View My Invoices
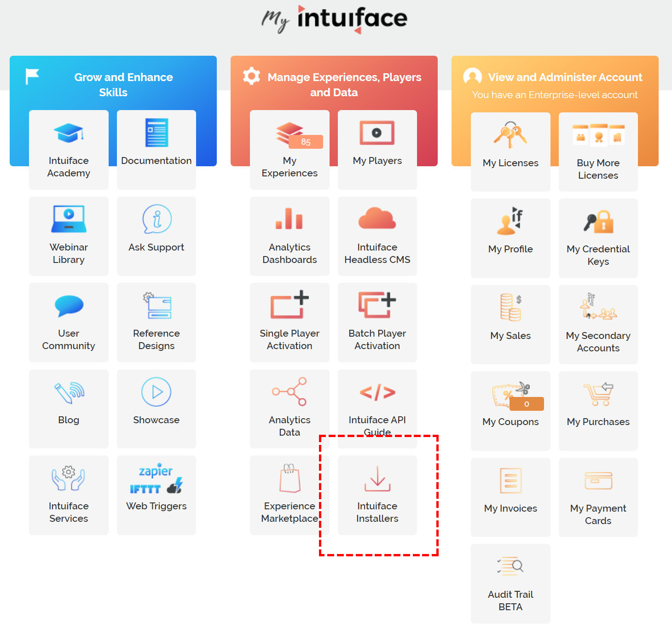Screen dimensions: 672x630 (x=510, y=497)
